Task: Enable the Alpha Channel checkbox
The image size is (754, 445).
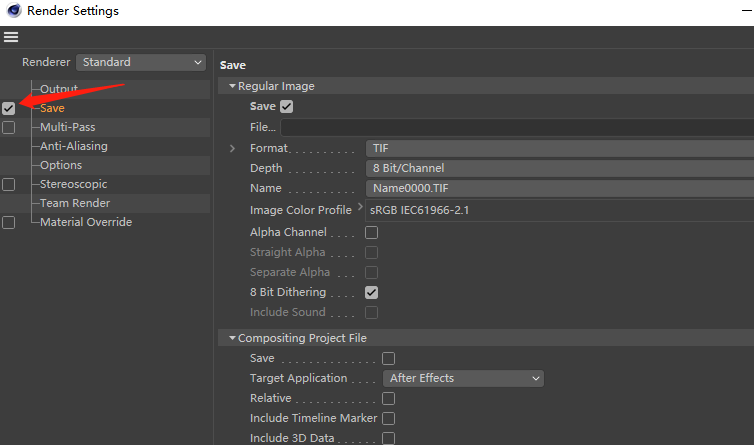Action: click(371, 232)
